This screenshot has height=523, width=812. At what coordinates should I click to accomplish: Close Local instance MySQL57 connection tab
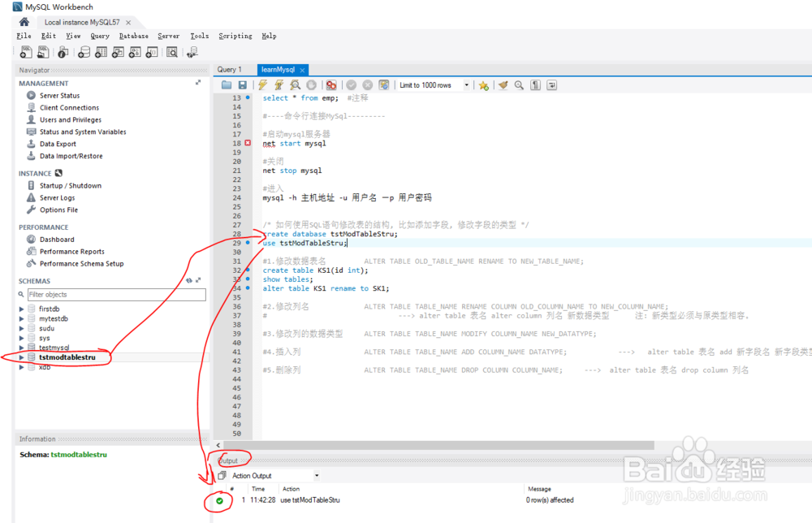(128, 22)
